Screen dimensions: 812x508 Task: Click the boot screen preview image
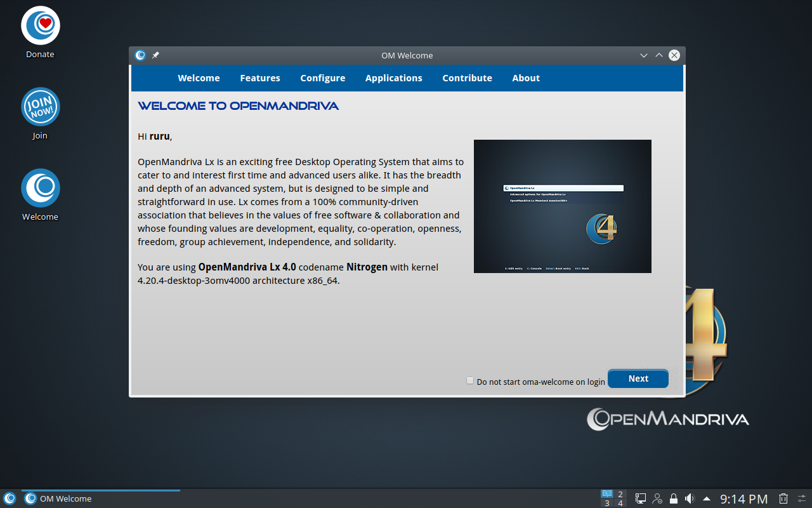pyautogui.click(x=562, y=206)
